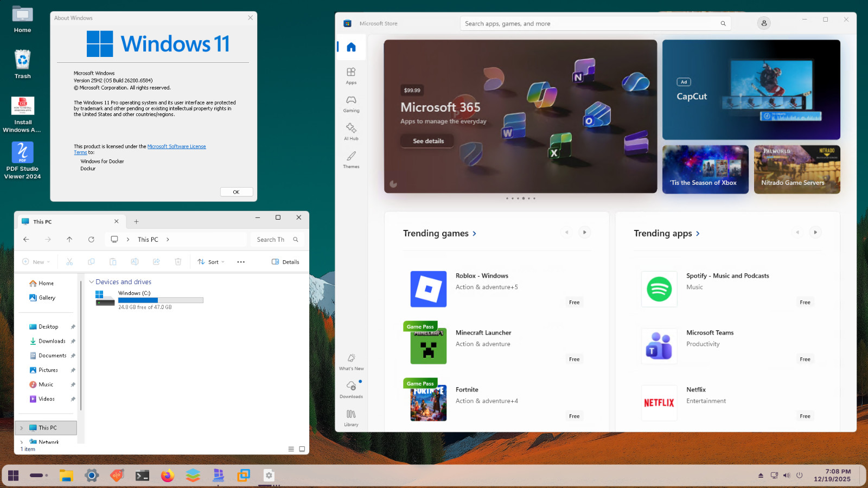The height and width of the screenshot is (488, 868).
Task: Expand Trending games with the chevron
Action: 474,234
